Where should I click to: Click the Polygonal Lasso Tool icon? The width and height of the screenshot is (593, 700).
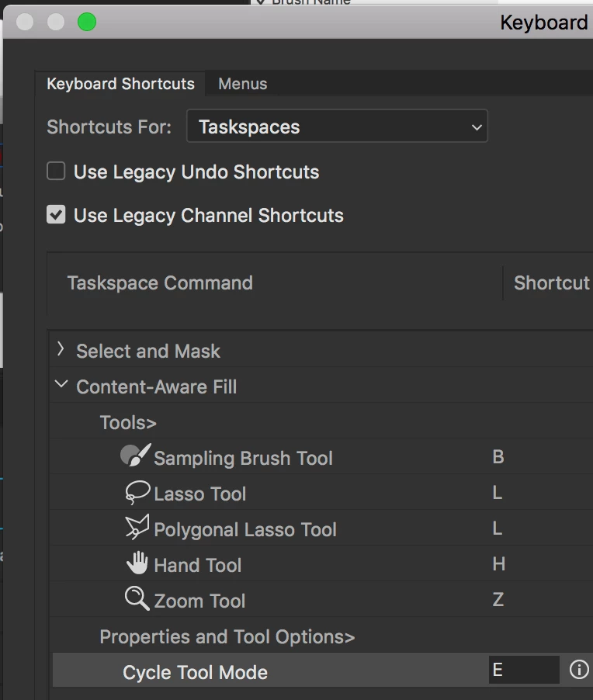coord(137,528)
